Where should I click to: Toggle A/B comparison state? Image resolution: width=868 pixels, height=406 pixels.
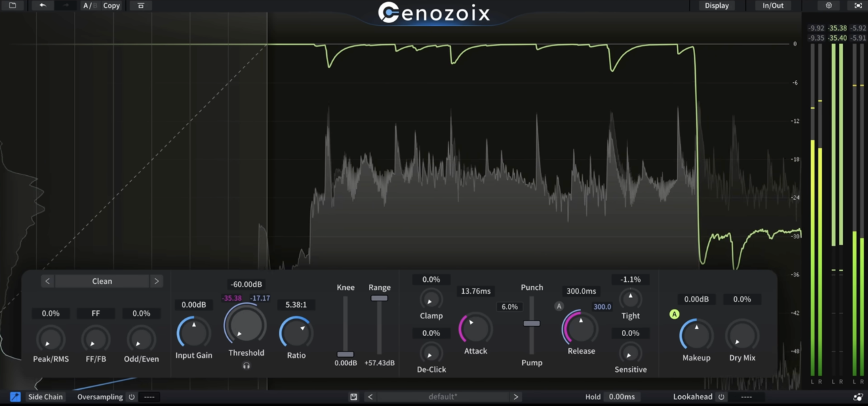click(x=89, y=5)
